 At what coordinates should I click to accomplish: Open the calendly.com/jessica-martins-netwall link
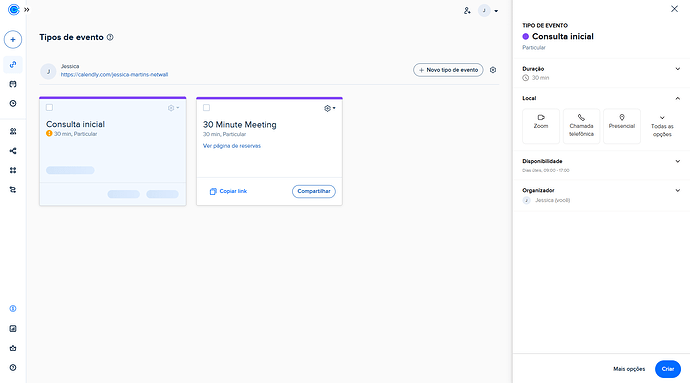(x=114, y=75)
